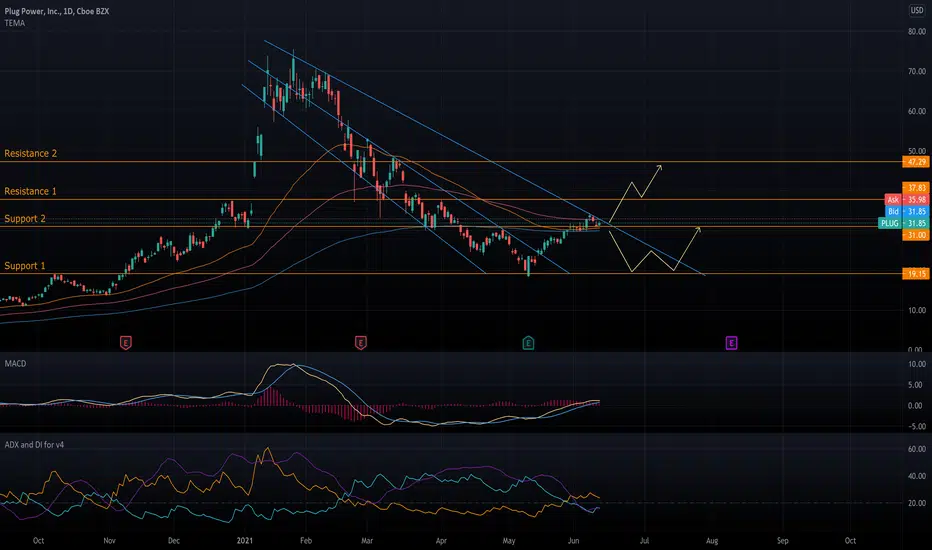The width and height of the screenshot is (932, 550).
Task: Select the MACD indicator label
Action: click(x=15, y=363)
